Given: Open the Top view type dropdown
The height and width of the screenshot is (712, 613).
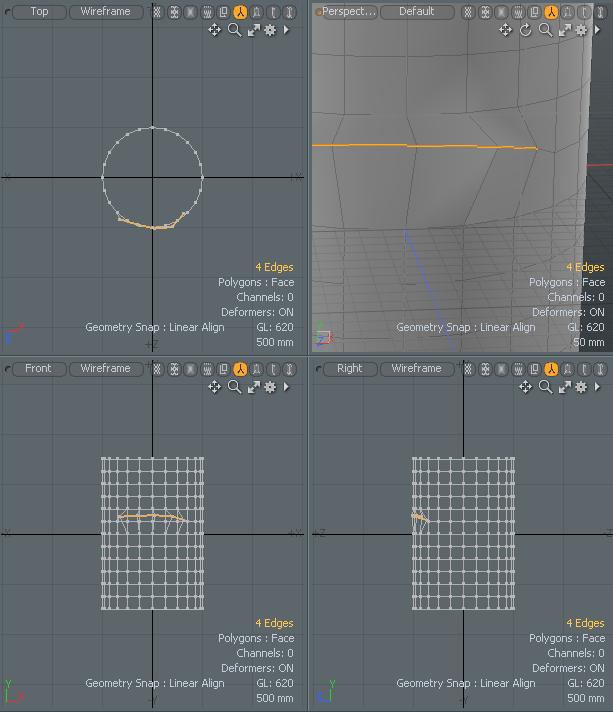Looking at the screenshot, I should [x=39, y=12].
